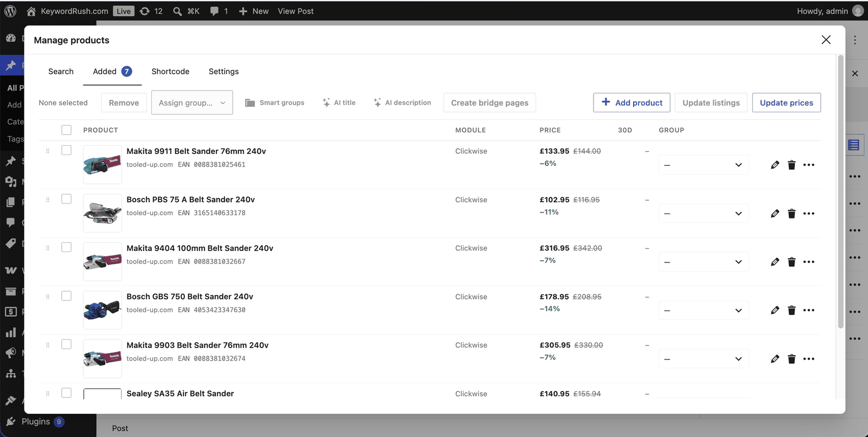Select the Bosch PBS 75 A checkbox
The height and width of the screenshot is (437, 868).
pos(66,199)
